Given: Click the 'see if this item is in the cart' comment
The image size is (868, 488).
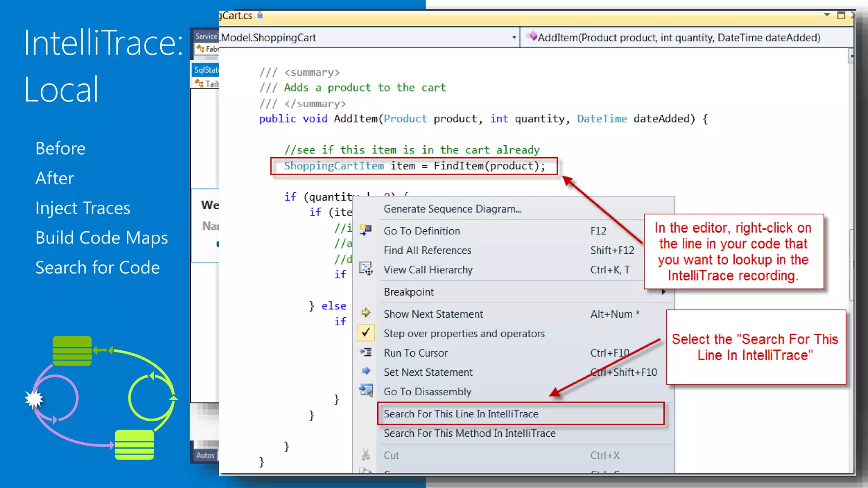Looking at the screenshot, I should click(412, 150).
